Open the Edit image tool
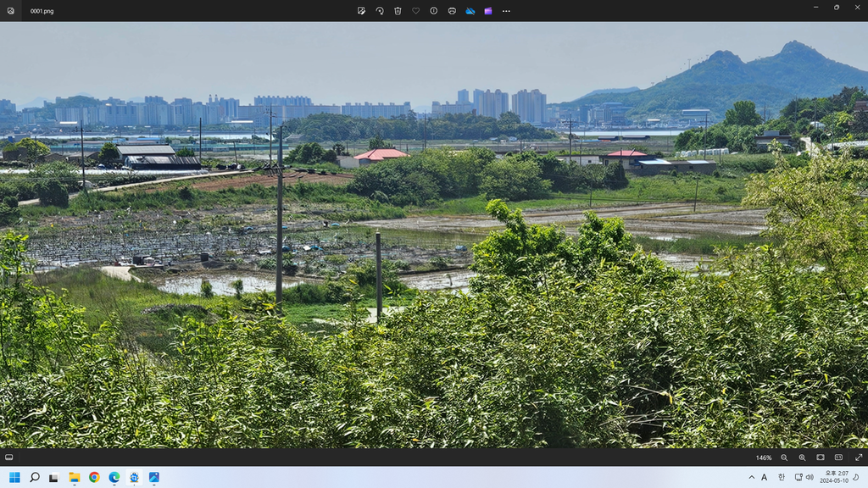868x488 pixels. point(361,10)
